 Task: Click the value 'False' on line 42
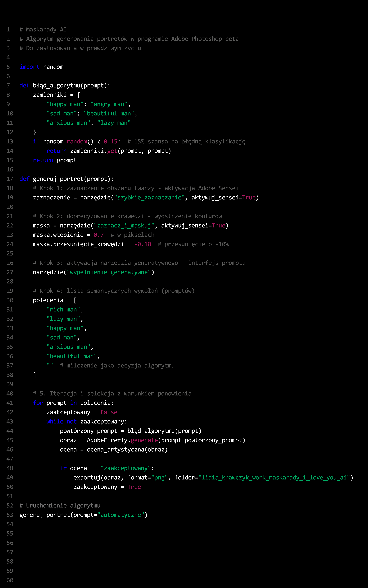coord(109,412)
